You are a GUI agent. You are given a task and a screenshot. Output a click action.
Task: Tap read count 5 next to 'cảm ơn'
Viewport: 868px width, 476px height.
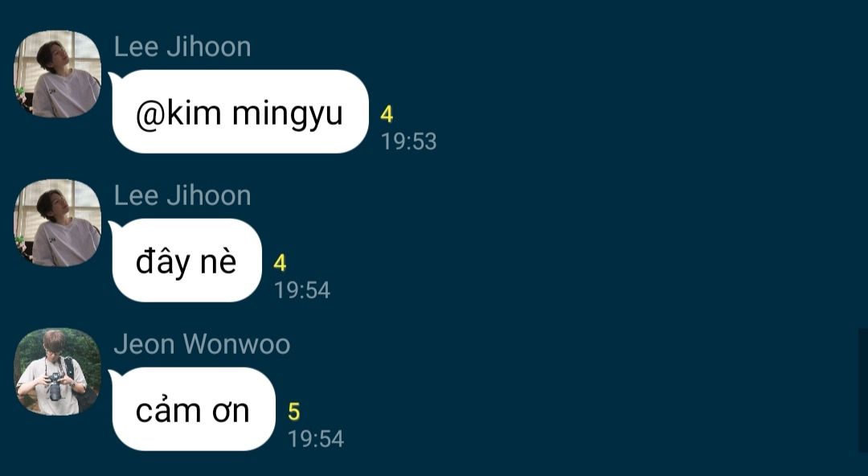[x=294, y=412]
